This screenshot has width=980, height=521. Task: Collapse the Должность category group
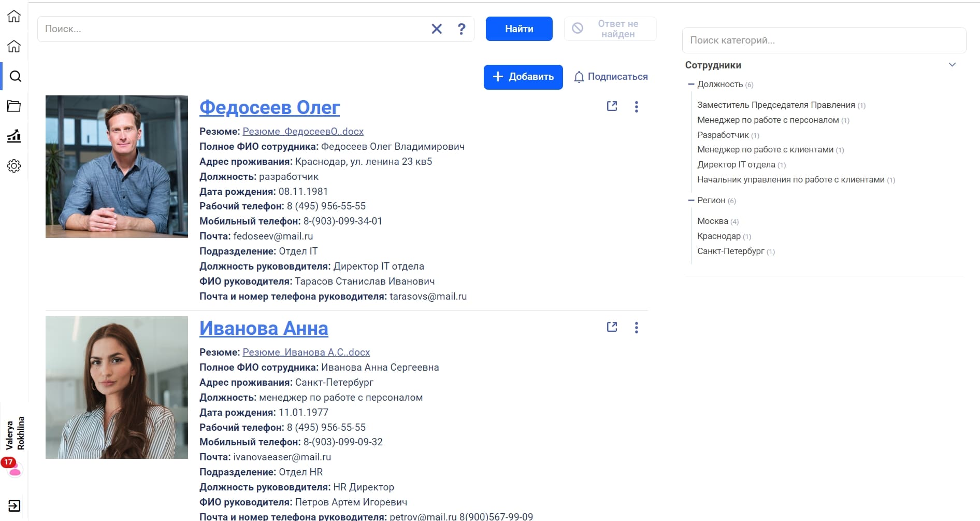pos(690,84)
